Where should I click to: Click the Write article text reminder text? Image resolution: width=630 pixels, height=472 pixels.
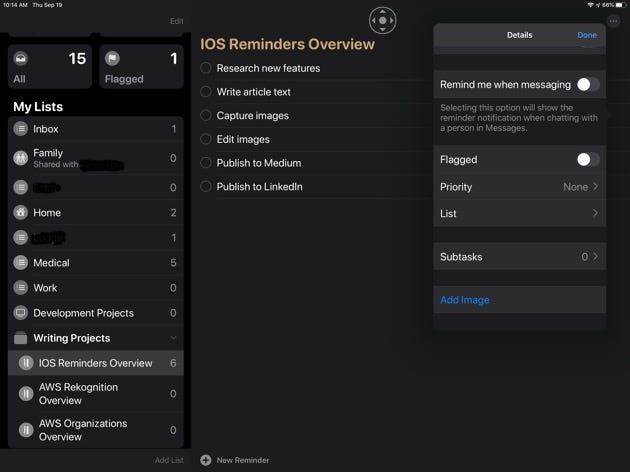click(254, 92)
